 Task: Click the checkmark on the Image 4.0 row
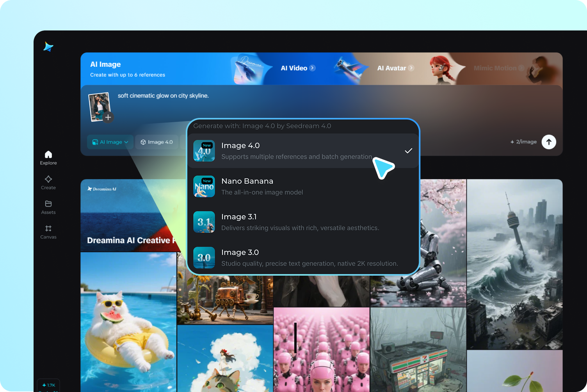click(408, 151)
